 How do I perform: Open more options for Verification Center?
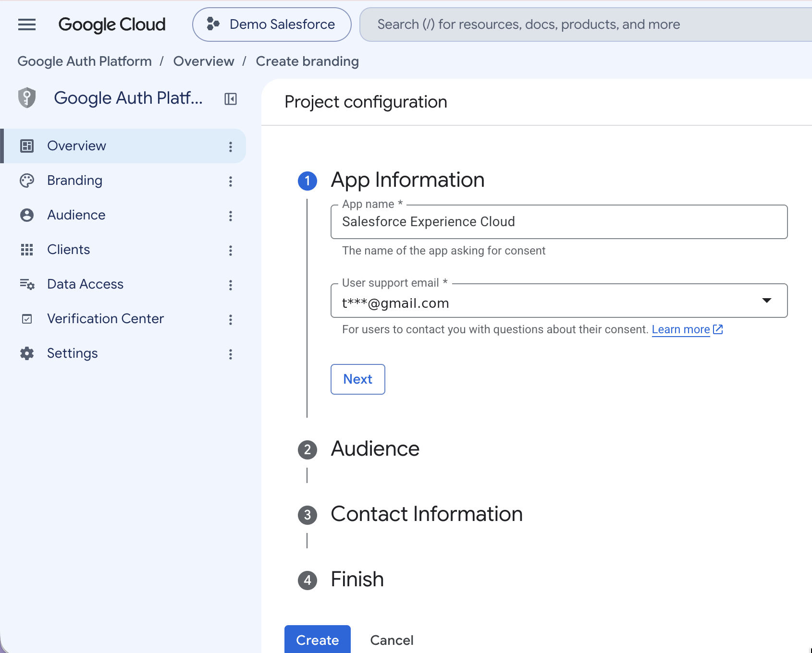(231, 320)
